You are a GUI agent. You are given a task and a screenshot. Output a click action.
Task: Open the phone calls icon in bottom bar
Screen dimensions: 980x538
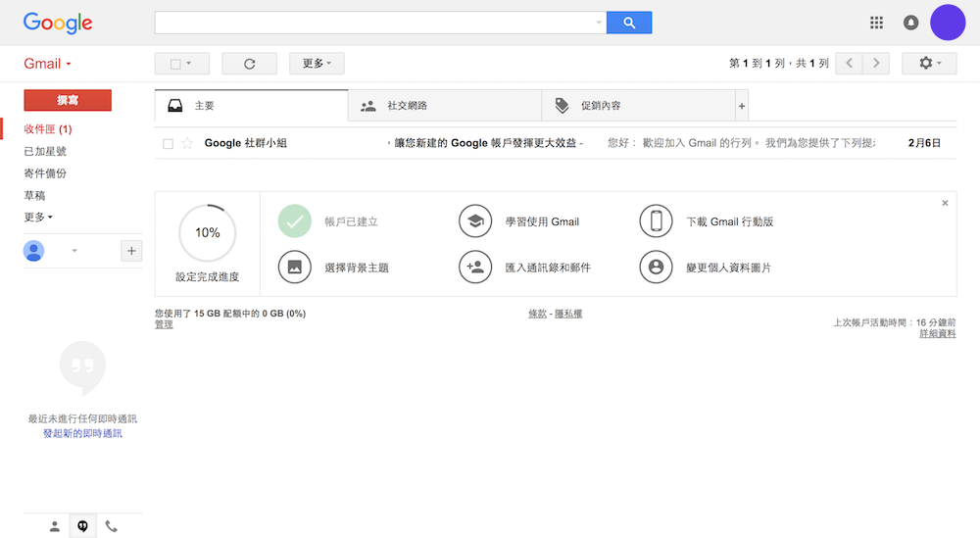click(112, 526)
